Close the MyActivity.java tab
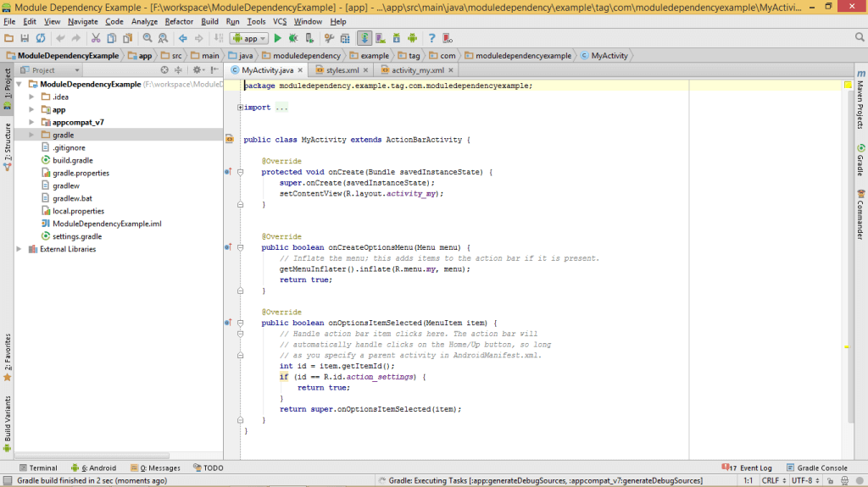 (300, 70)
